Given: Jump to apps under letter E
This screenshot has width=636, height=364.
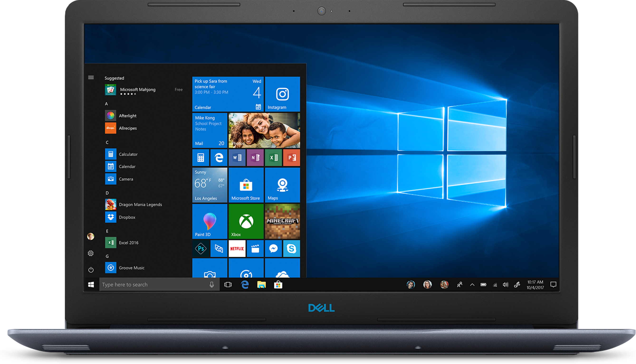Looking at the screenshot, I should (x=107, y=231).
